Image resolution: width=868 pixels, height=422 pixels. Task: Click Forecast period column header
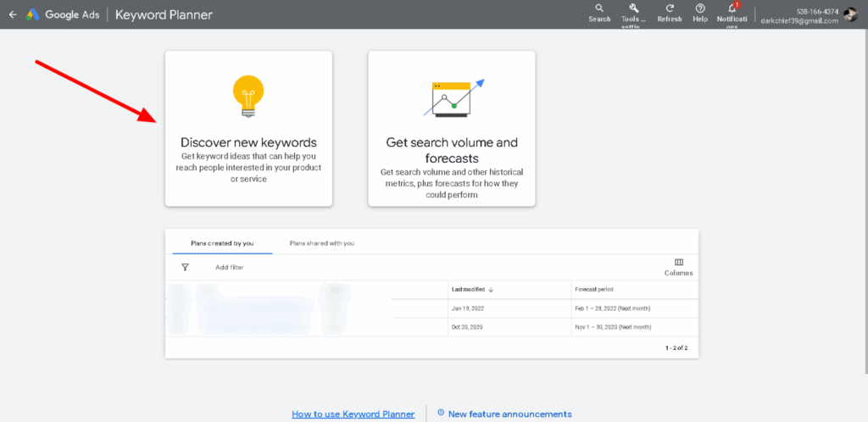click(x=594, y=289)
